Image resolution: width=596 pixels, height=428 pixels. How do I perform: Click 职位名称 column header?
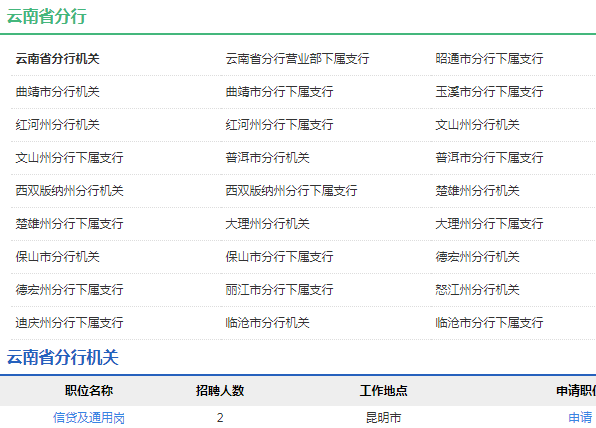pos(89,391)
